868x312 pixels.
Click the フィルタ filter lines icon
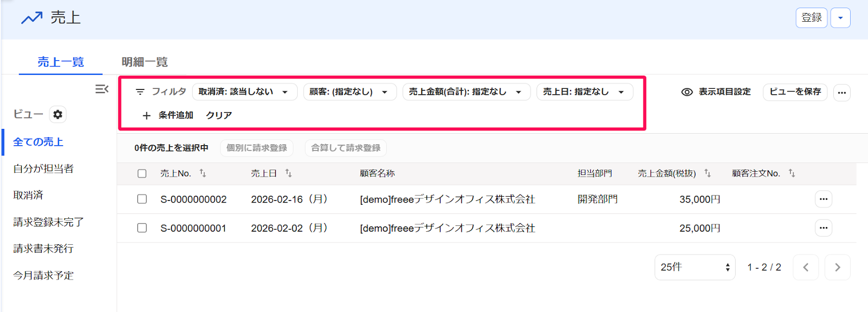pos(140,92)
